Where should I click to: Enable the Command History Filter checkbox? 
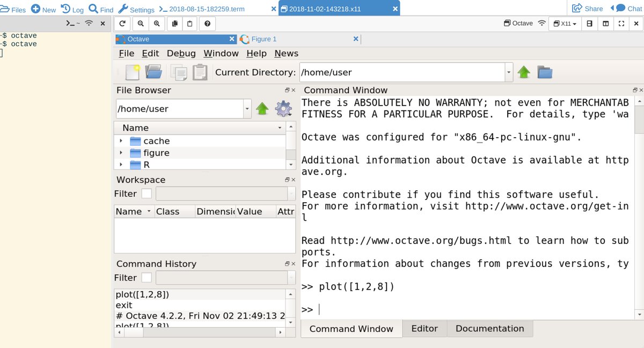click(146, 278)
